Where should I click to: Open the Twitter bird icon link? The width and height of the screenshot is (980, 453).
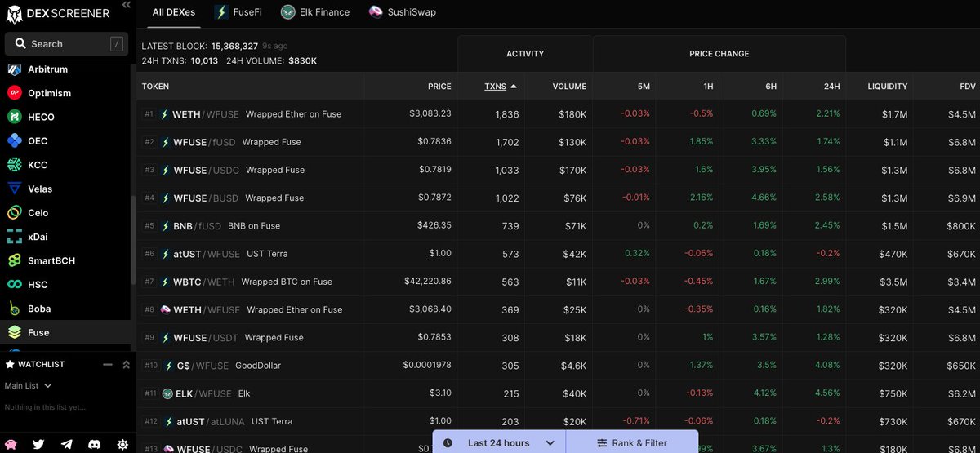(x=38, y=444)
